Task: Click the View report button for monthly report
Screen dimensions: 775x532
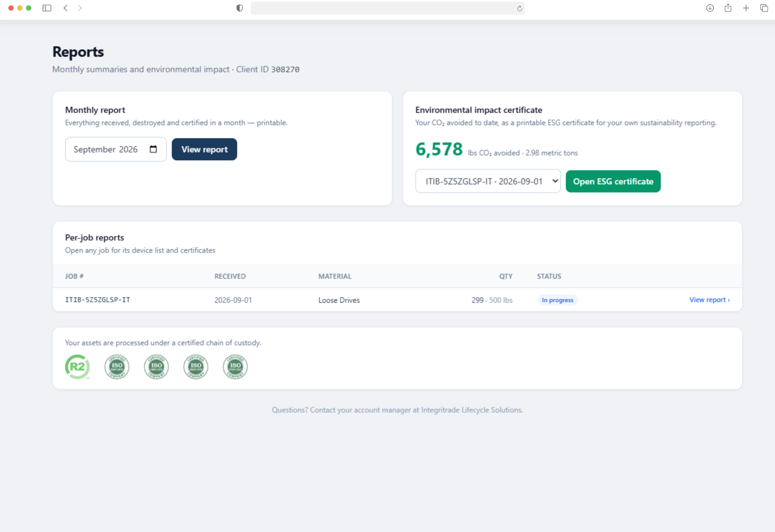Action: (x=204, y=149)
